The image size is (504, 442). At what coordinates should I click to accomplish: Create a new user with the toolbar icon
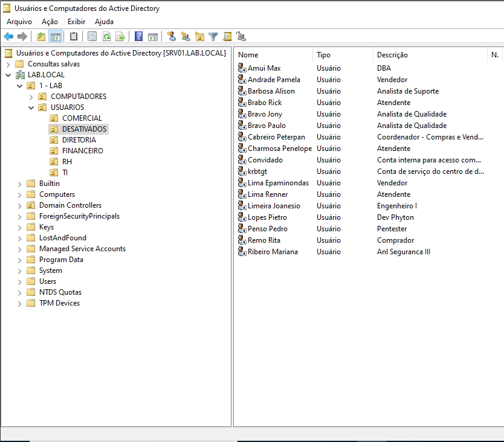click(x=171, y=37)
